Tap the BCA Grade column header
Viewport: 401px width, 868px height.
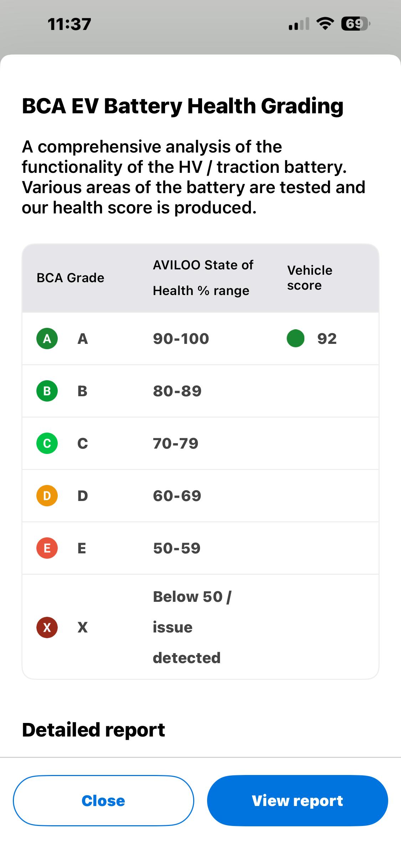click(71, 278)
